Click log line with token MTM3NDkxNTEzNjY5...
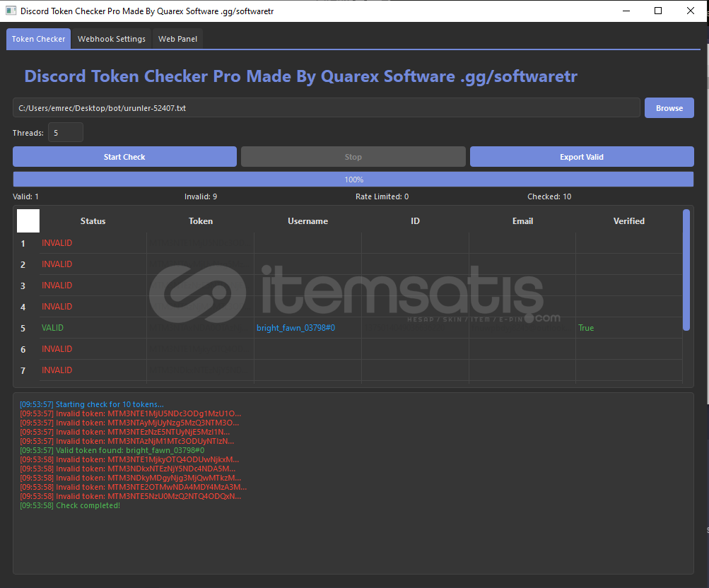This screenshot has width=709, height=588. pyautogui.click(x=128, y=469)
